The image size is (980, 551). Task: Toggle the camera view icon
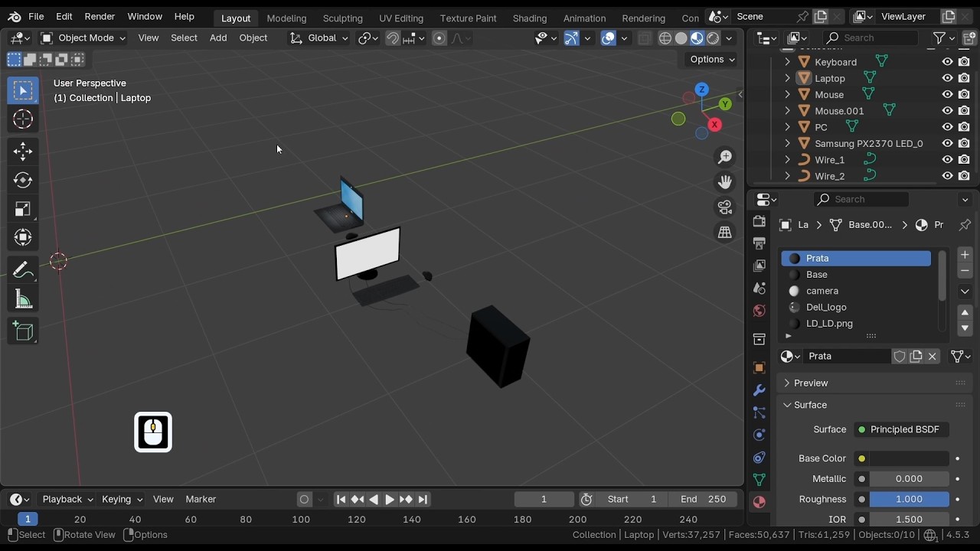[x=724, y=207]
